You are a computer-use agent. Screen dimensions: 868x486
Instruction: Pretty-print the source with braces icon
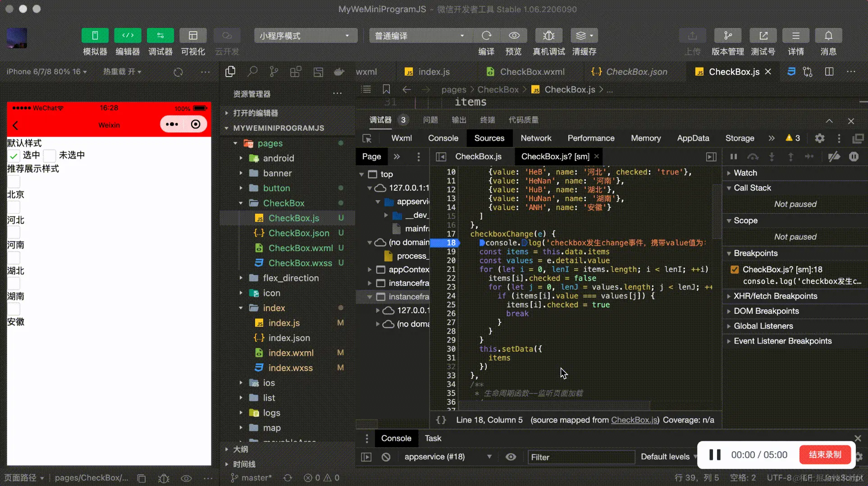click(x=441, y=420)
